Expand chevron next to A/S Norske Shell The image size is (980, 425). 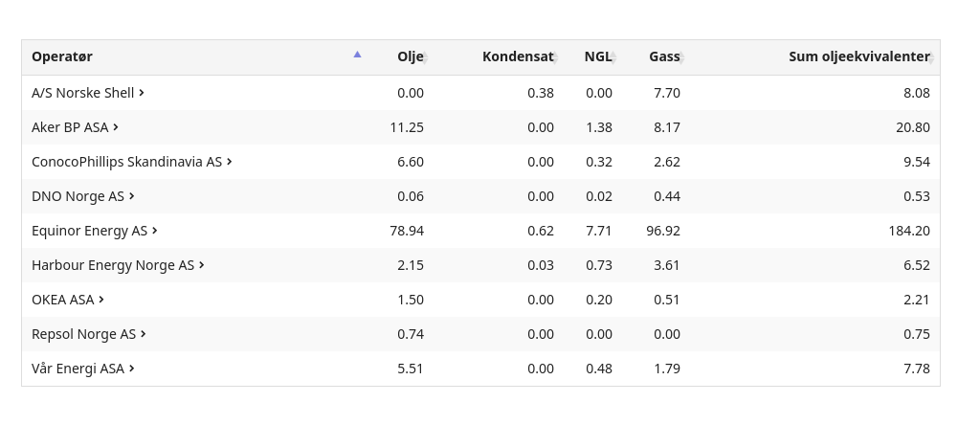pos(142,93)
